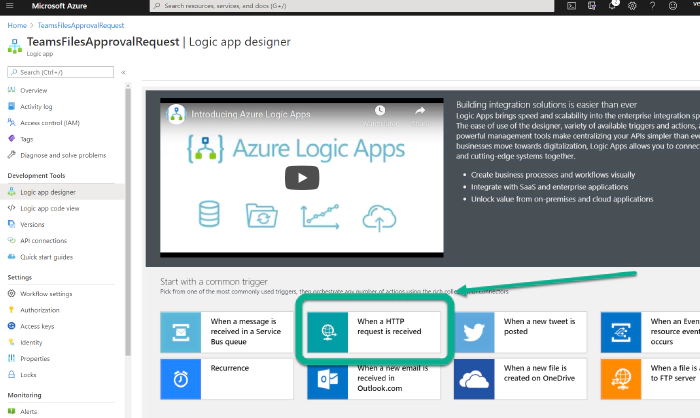Choose the Service Bus queue message trigger
700x418 pixels.
(227, 332)
